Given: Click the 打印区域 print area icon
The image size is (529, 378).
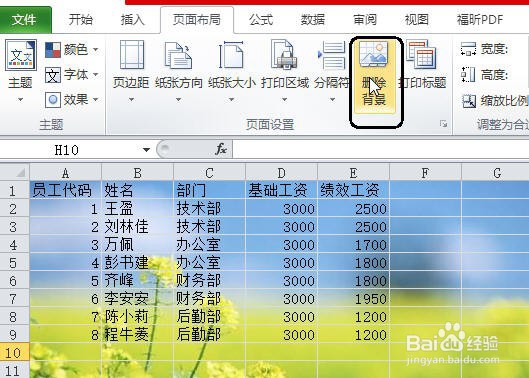Looking at the screenshot, I should click(x=284, y=54).
